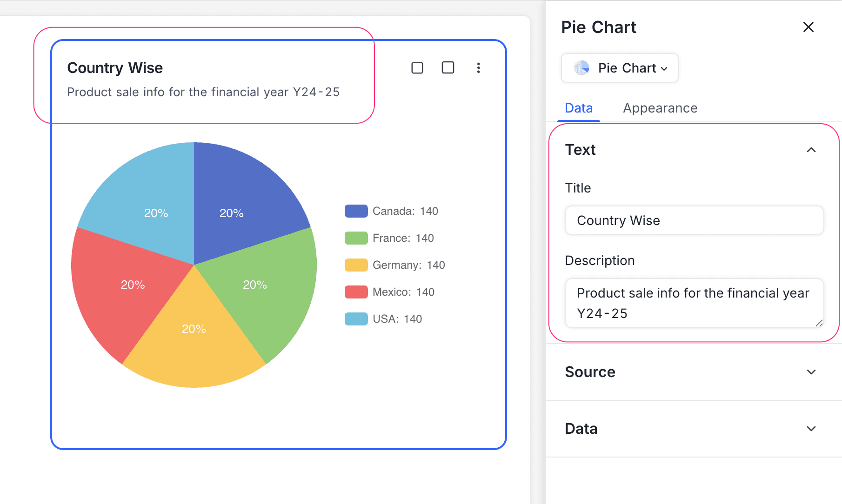This screenshot has width=842, height=504.
Task: Click the Description text area
Action: [694, 303]
